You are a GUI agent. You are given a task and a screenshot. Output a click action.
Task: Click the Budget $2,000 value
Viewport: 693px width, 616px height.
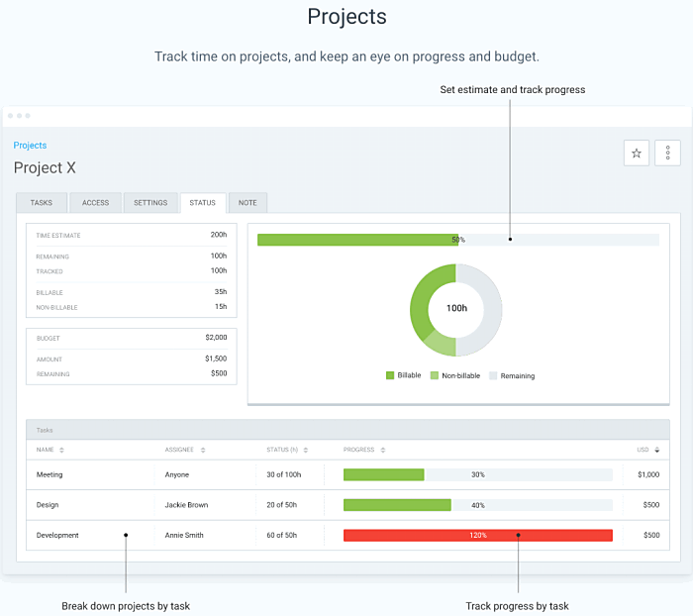(x=216, y=338)
